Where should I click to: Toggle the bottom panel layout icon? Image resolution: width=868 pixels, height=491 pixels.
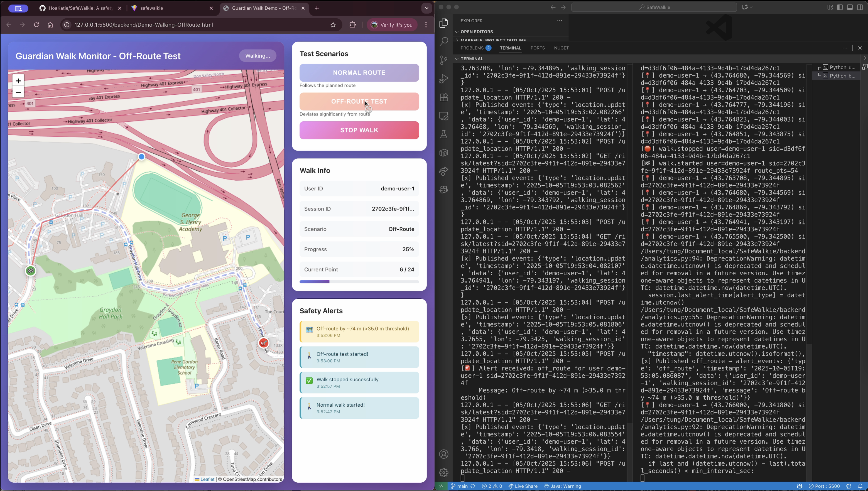point(850,7)
